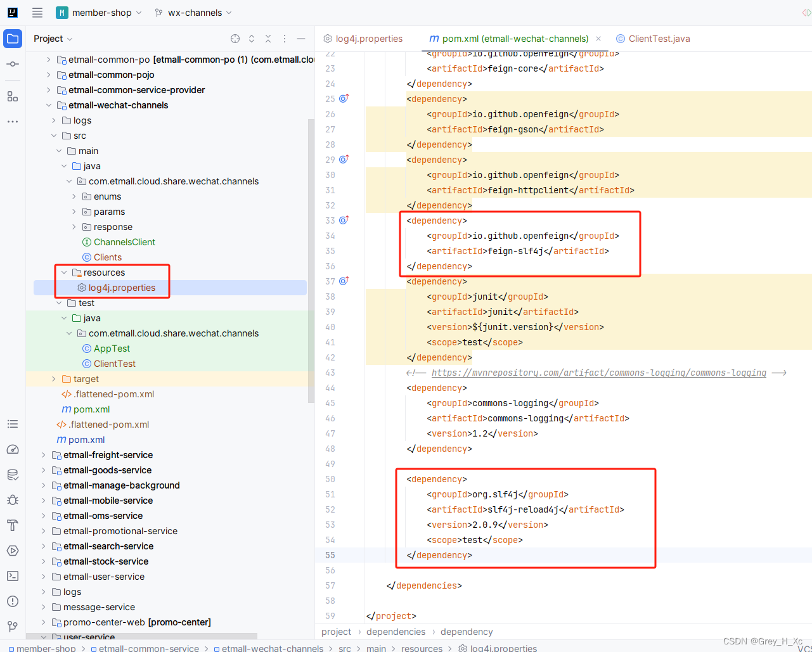
Task: Close the pom.xml editor tab
Action: 598,39
